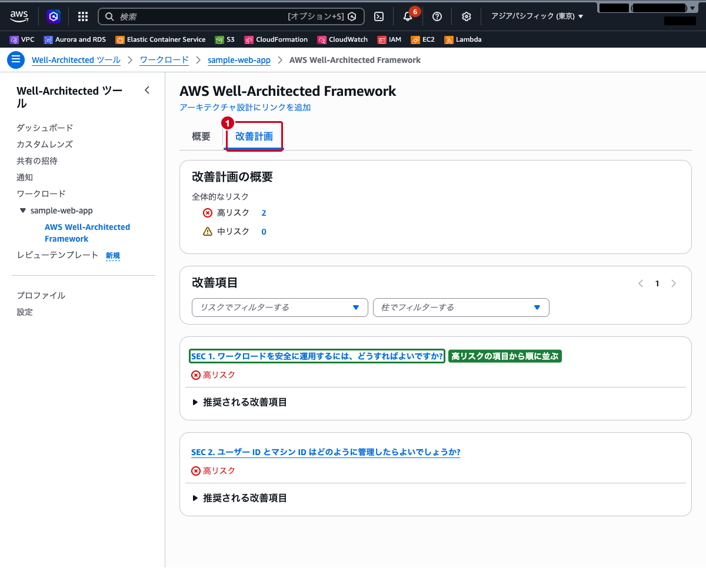Open 通知 in the sidebar
The image size is (706, 588).
pyautogui.click(x=25, y=178)
